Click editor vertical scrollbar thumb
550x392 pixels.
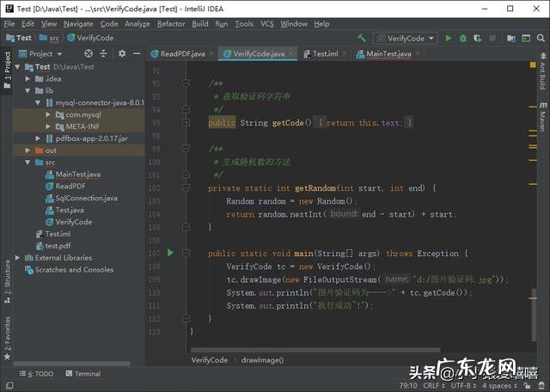click(533, 315)
